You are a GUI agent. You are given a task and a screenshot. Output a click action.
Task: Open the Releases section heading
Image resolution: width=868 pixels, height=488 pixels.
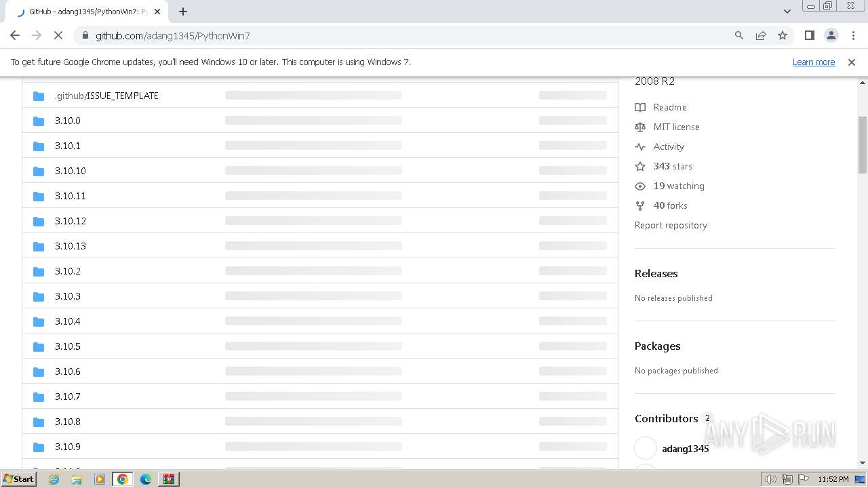point(656,274)
